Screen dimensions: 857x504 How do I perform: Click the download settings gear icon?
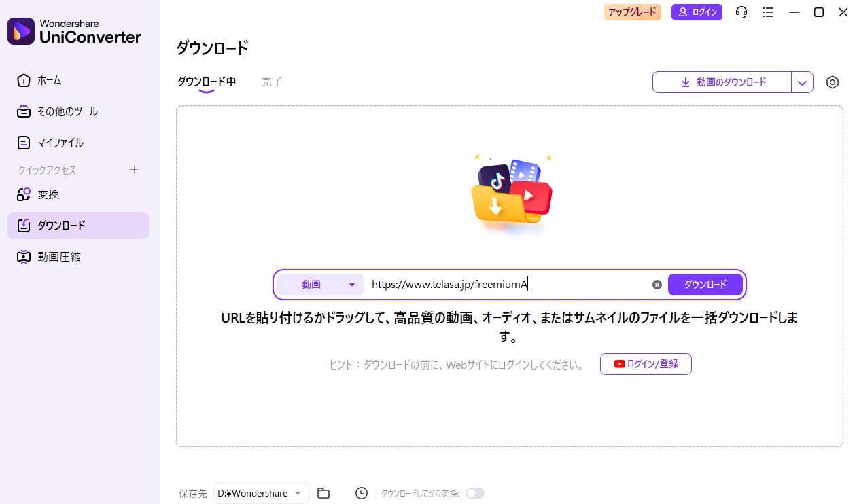point(832,82)
